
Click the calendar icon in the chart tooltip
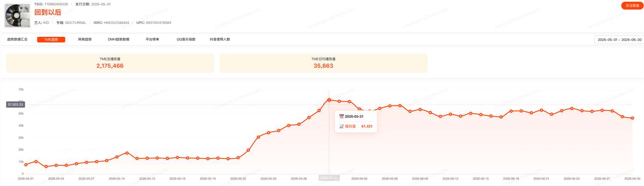(x=341, y=117)
